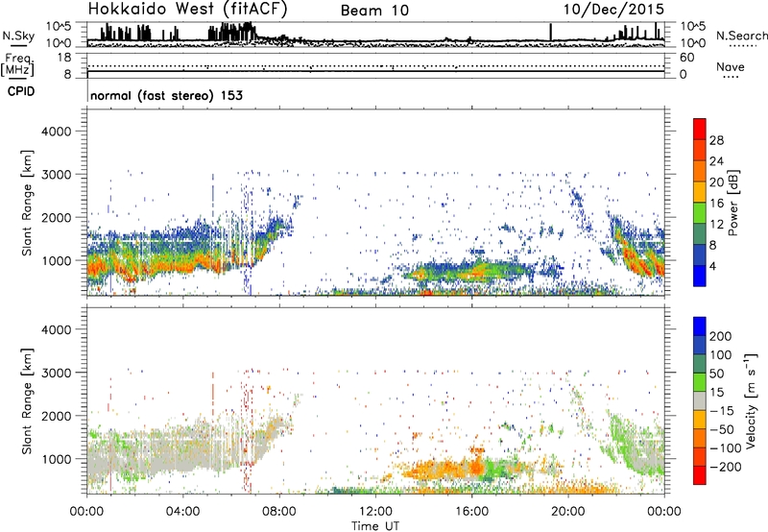Click the "1000" tick of the velocity panel
The height and width of the screenshot is (532, 768).
click(x=57, y=459)
